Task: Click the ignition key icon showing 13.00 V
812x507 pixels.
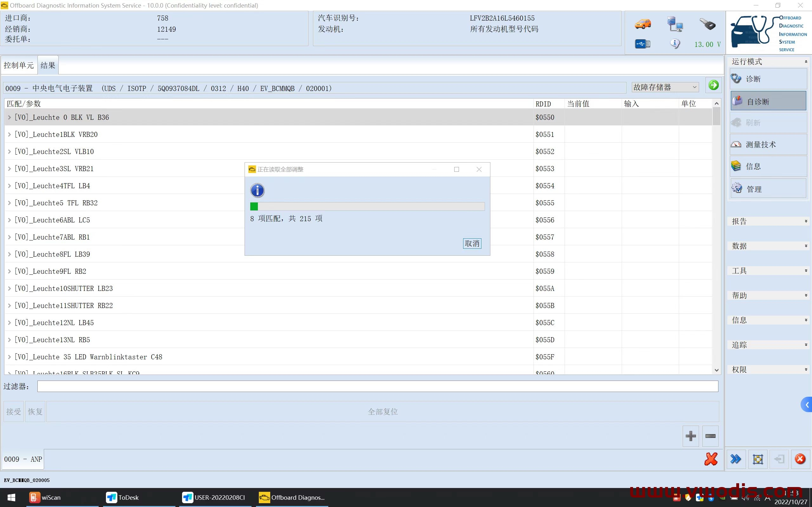Action: (707, 24)
